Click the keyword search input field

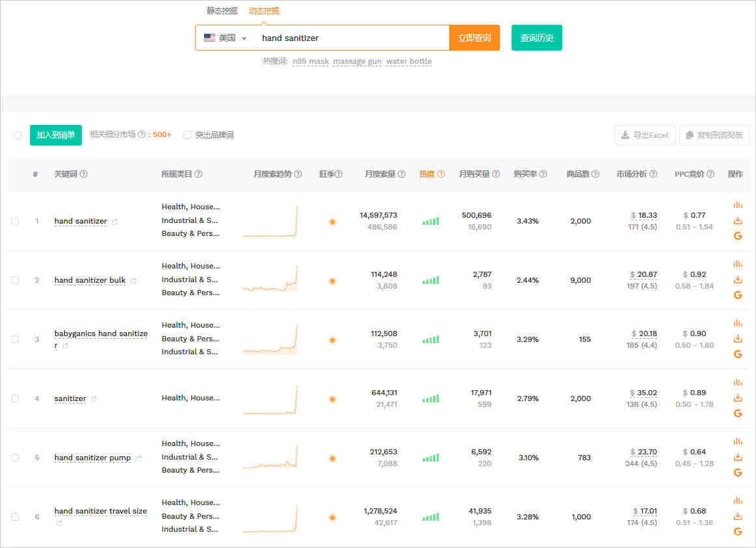coord(351,38)
